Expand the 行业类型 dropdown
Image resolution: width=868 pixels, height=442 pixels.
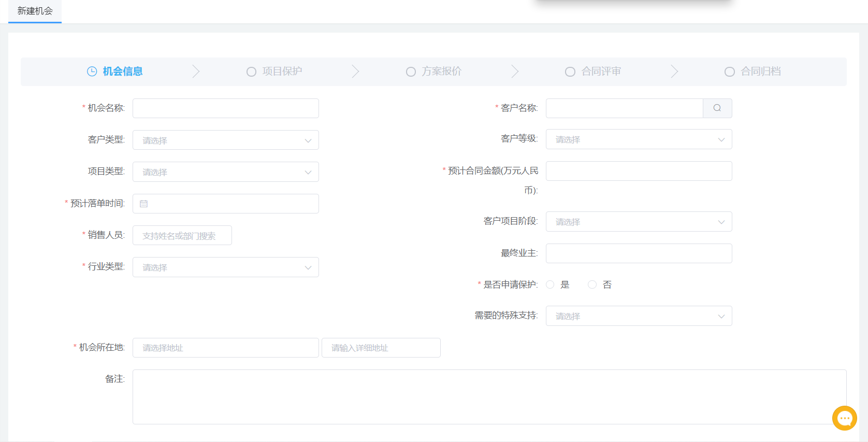(x=225, y=267)
